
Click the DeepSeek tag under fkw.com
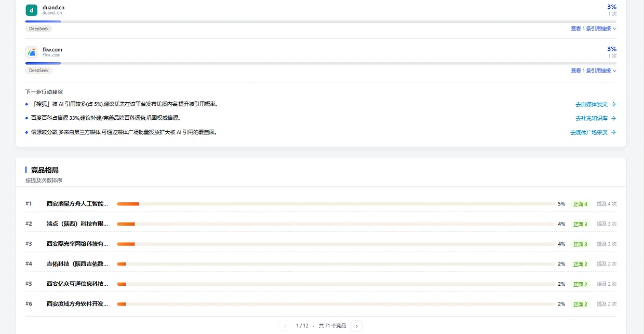[x=39, y=71]
